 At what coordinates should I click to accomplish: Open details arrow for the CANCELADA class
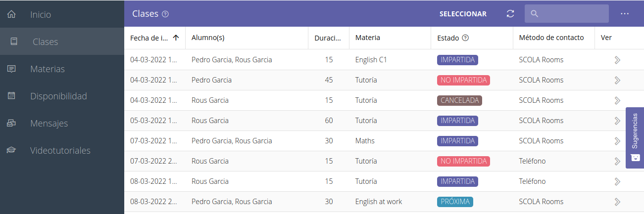pos(617,100)
